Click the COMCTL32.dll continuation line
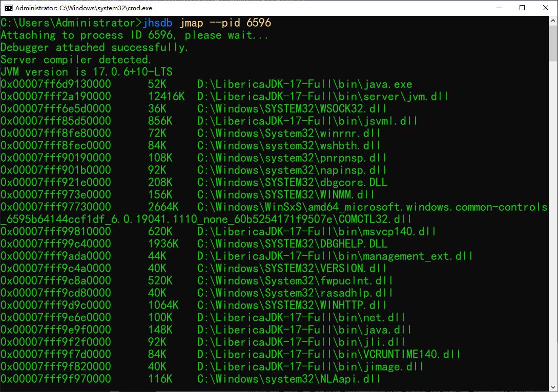The height and width of the screenshot is (392, 558). click(x=206, y=219)
